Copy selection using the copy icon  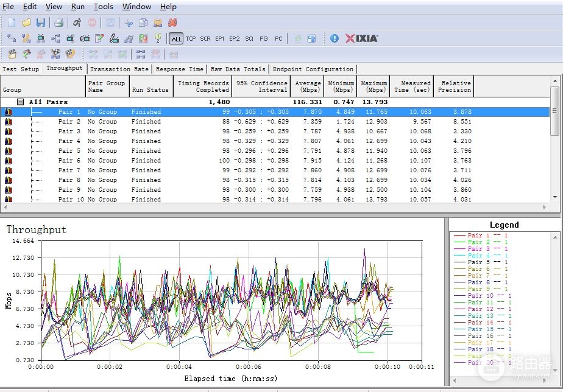143,23
